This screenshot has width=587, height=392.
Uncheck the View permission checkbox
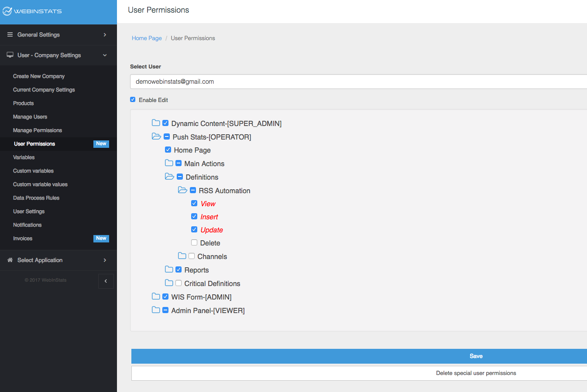tap(194, 203)
